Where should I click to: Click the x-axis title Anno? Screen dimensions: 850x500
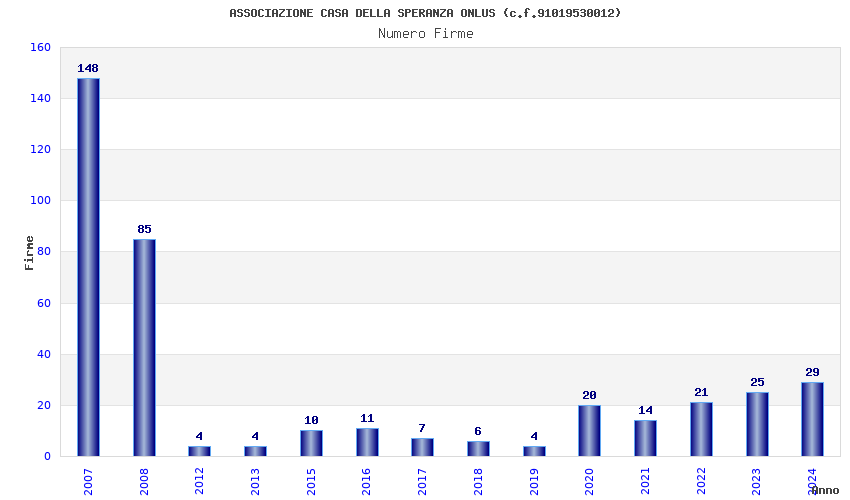click(825, 490)
